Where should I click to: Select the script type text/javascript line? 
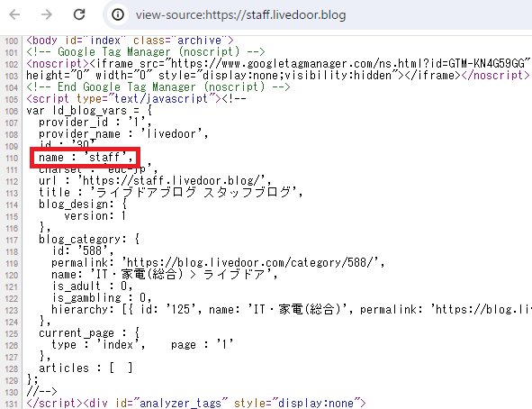pos(137,98)
